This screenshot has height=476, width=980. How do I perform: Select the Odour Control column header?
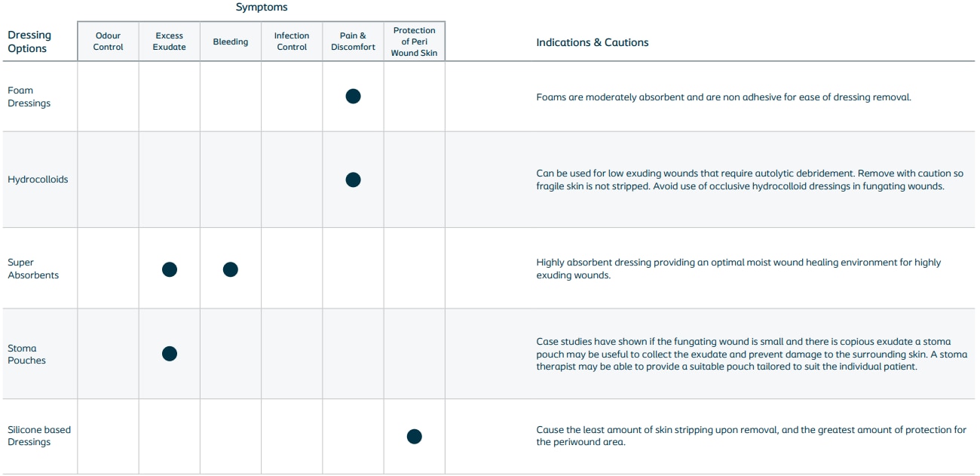[x=108, y=41]
